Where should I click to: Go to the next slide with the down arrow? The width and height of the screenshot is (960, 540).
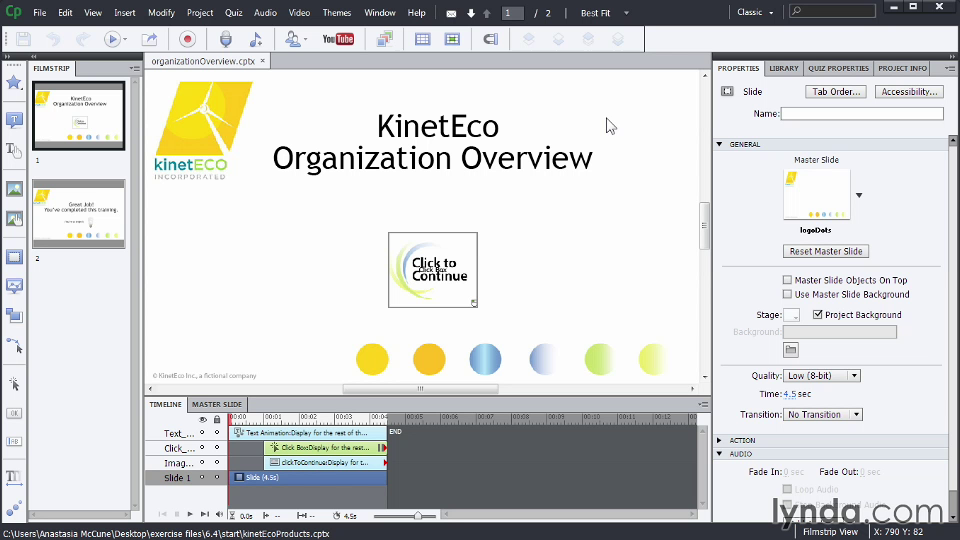pyautogui.click(x=471, y=13)
